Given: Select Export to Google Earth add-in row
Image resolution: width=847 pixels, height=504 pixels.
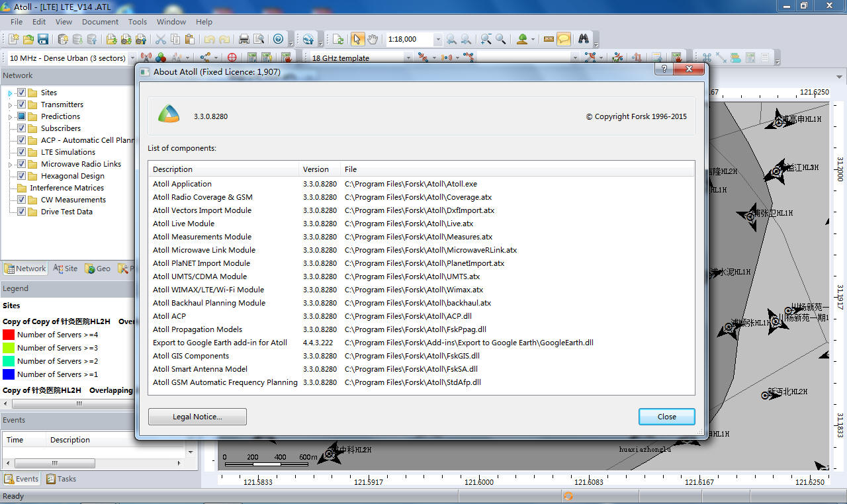Looking at the screenshot, I should tap(422, 343).
